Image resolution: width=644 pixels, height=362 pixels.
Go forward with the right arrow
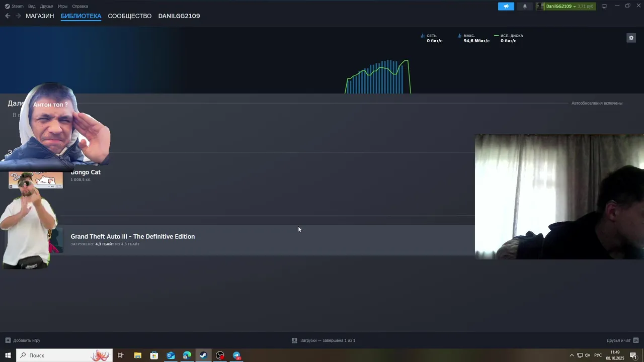click(18, 16)
